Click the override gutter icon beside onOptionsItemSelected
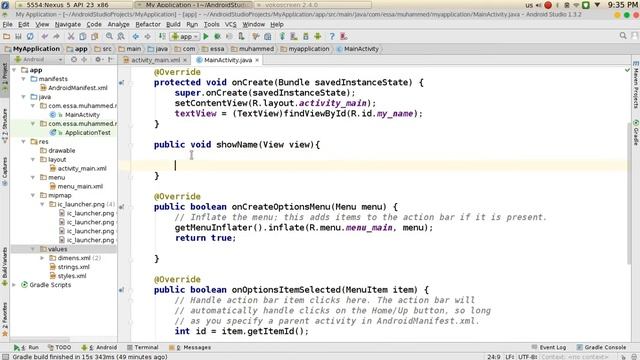 [122, 290]
